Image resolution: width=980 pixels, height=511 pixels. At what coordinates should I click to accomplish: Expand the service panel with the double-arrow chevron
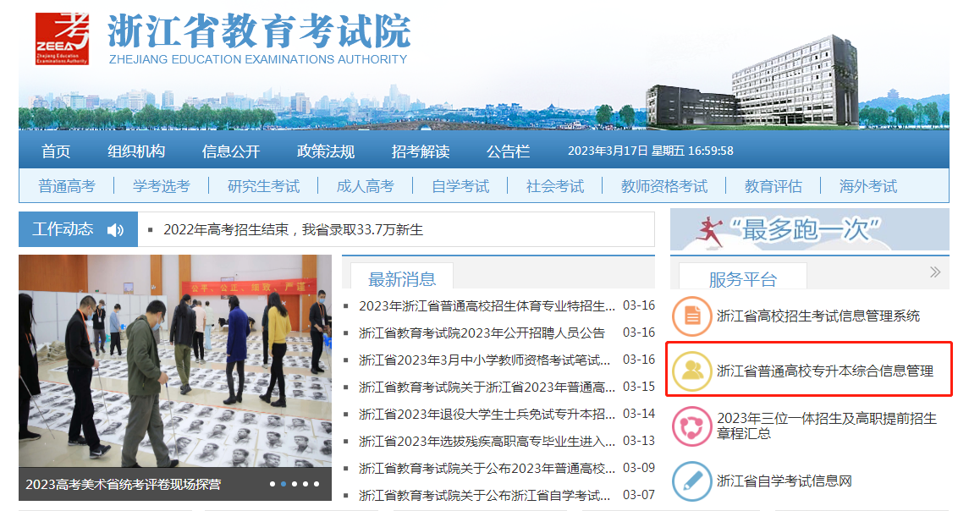pyautogui.click(x=934, y=272)
